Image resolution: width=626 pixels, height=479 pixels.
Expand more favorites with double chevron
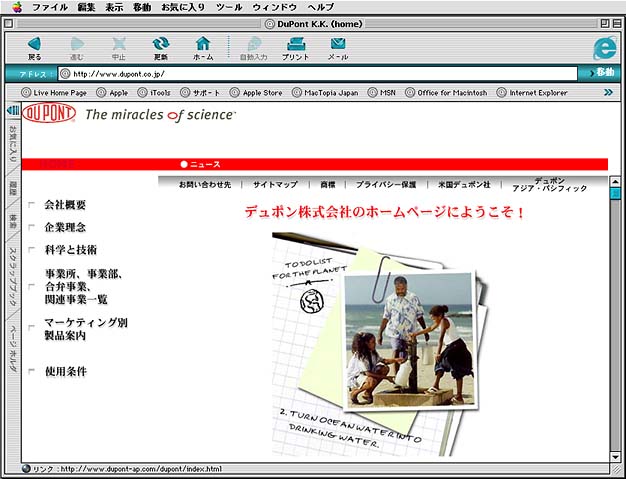click(x=608, y=93)
